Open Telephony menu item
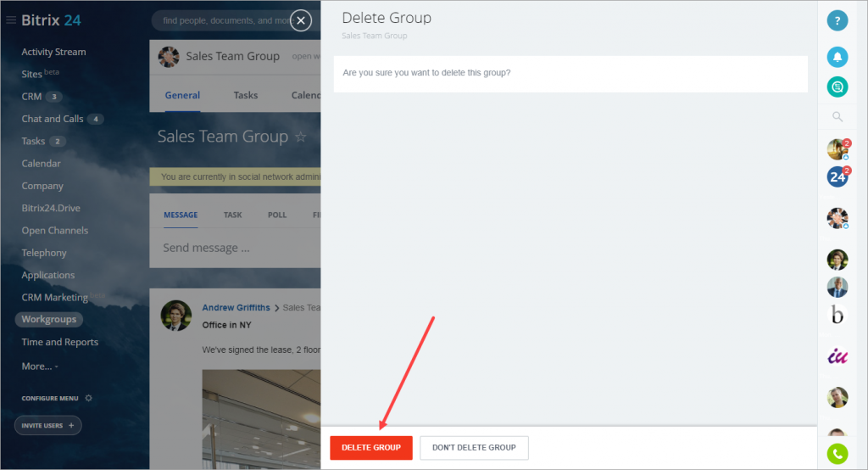868x470 pixels. [44, 253]
